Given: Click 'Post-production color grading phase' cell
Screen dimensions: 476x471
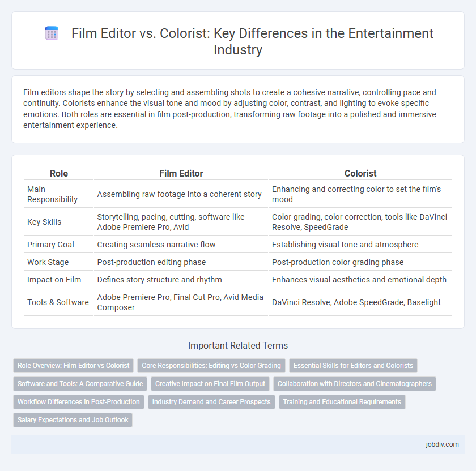Looking at the screenshot, I should [x=360, y=262].
